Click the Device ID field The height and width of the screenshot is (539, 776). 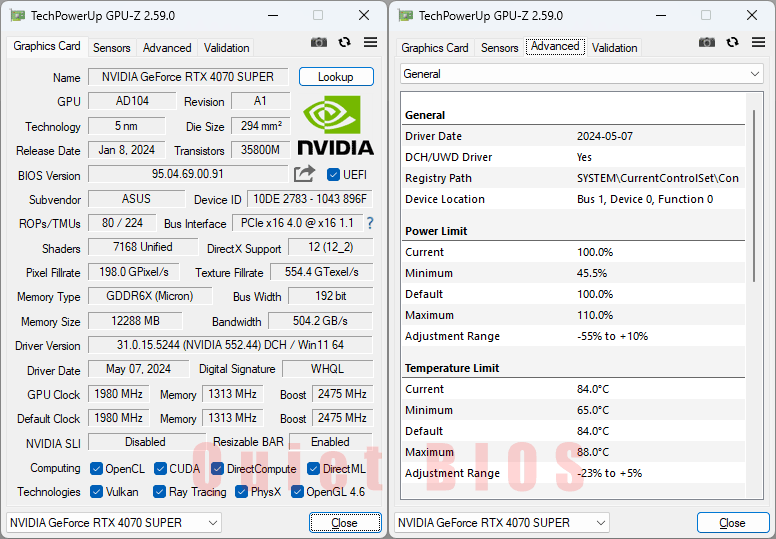310,199
